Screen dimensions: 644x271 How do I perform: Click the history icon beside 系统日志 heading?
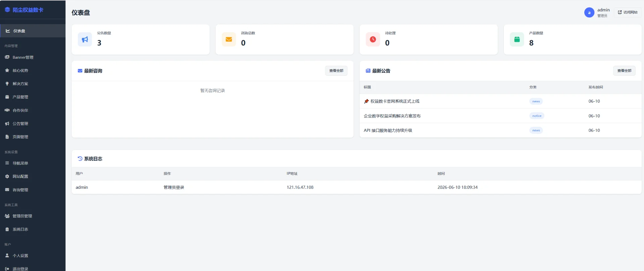pyautogui.click(x=80, y=159)
